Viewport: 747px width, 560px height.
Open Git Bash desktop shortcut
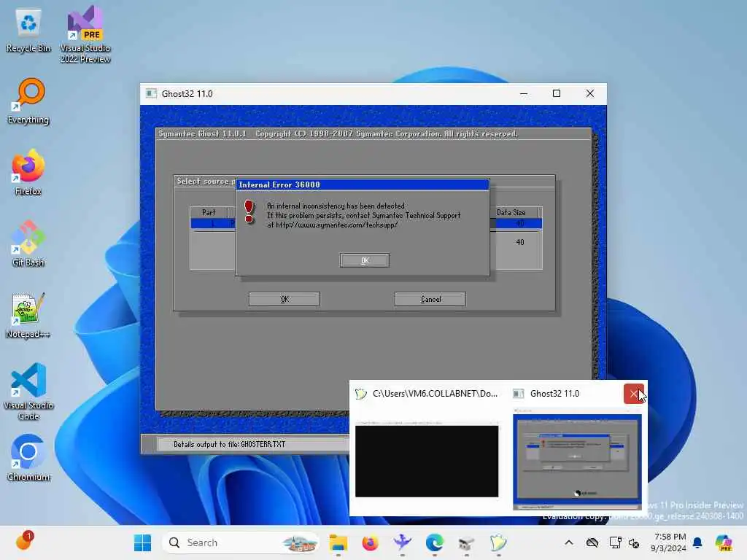28,244
